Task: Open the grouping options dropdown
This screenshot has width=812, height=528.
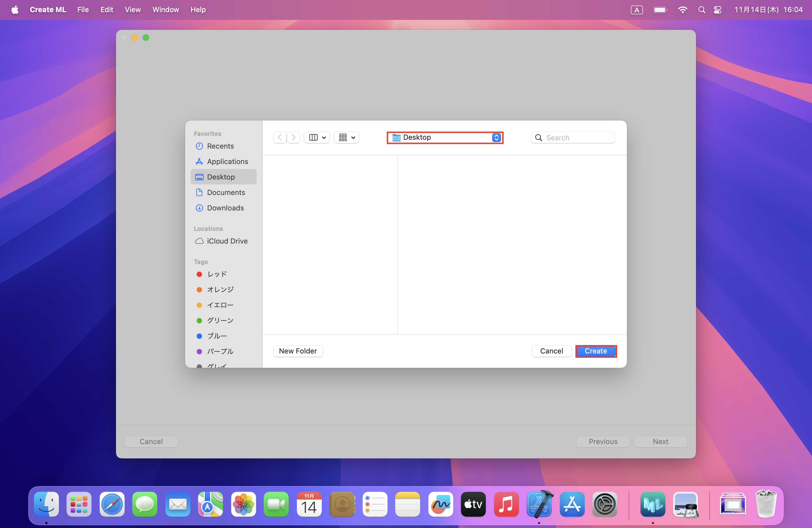Action: (x=347, y=138)
